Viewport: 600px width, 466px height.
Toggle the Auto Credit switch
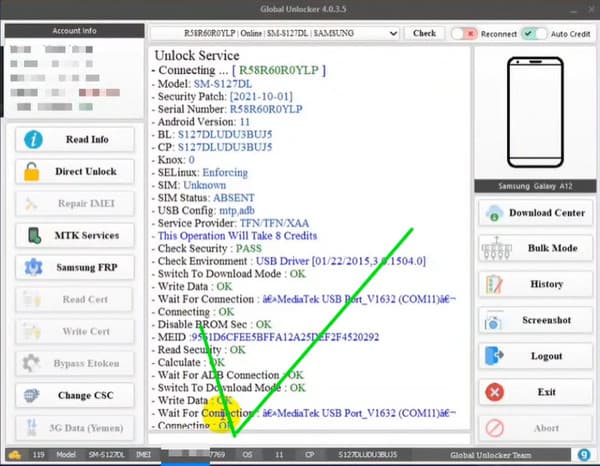(x=534, y=34)
